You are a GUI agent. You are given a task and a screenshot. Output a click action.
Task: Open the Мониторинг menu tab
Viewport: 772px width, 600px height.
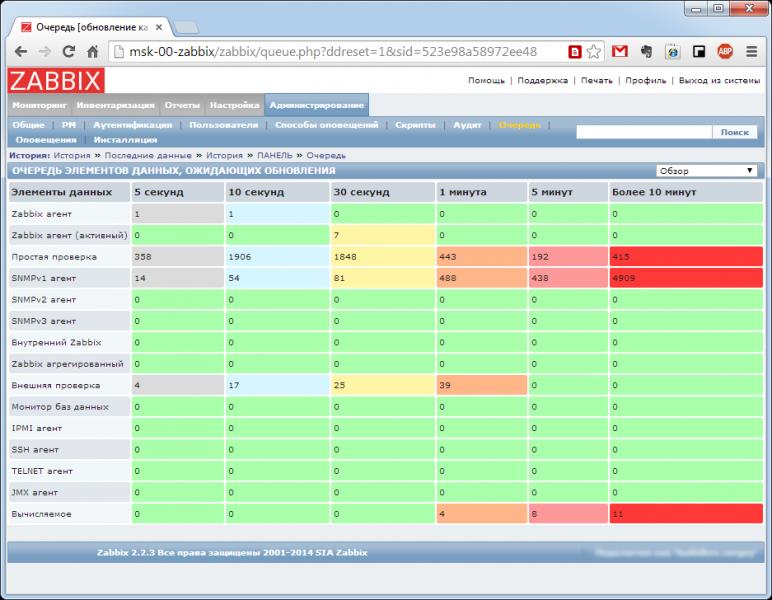[39, 105]
